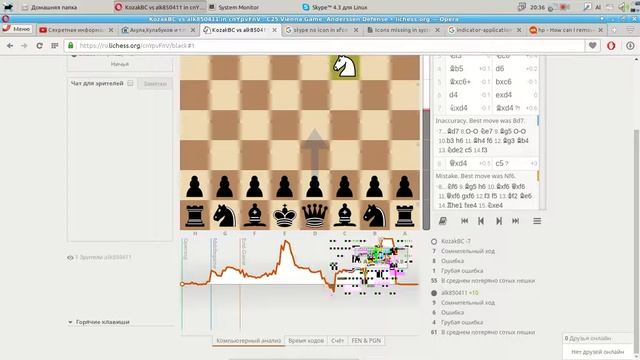Open the Opera tab menu lines icon
This screenshot has width=640, height=360.
[630, 30]
